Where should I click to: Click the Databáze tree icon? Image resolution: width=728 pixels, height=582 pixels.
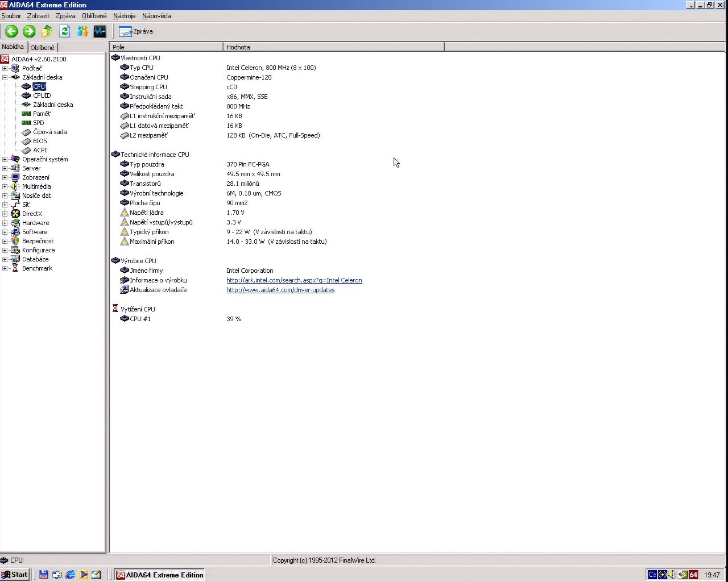(15, 259)
